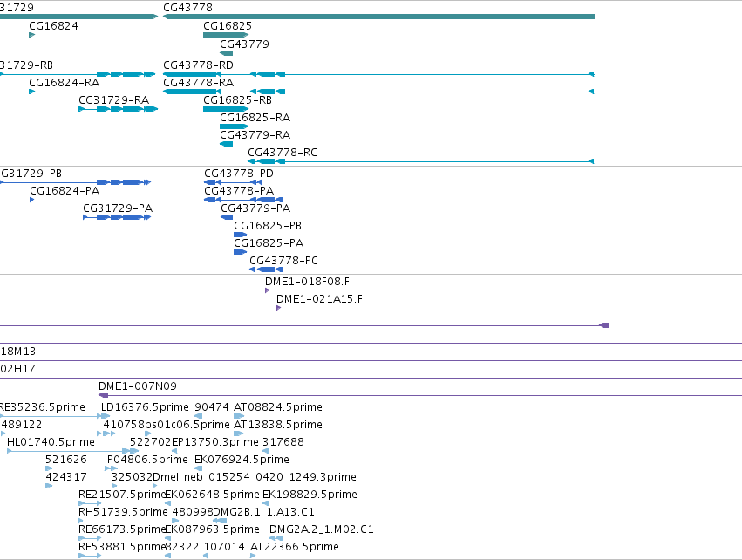
Task: Click protein CG43778-PA label
Action: 239,191
